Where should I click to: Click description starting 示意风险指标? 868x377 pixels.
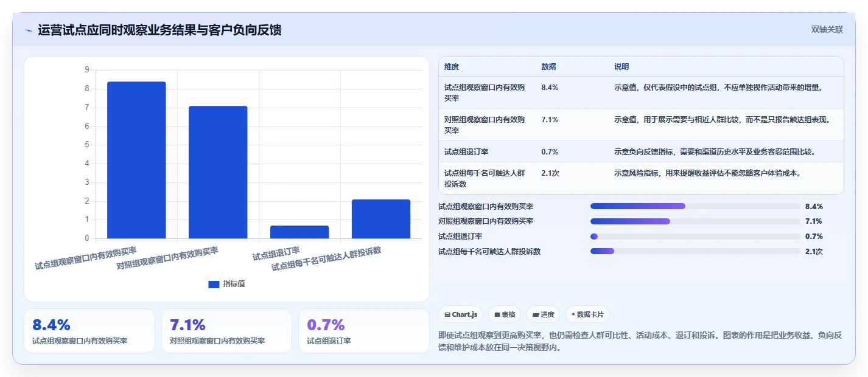(707, 173)
